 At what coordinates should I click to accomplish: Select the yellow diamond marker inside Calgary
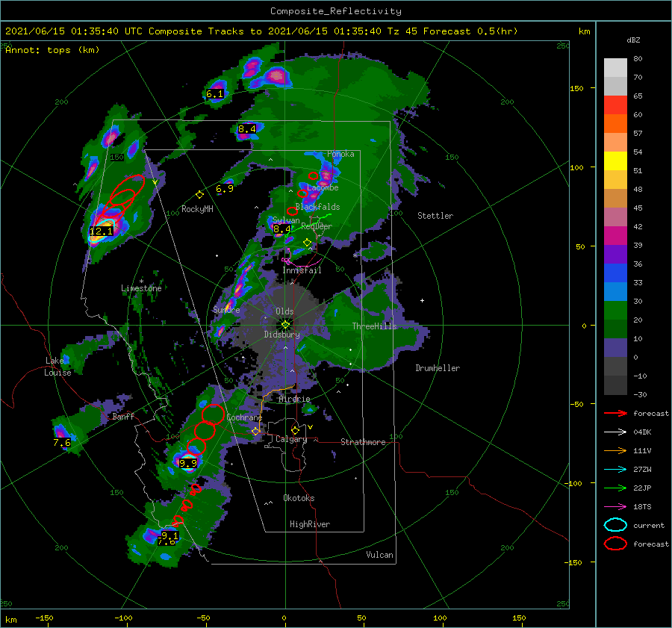click(x=295, y=430)
